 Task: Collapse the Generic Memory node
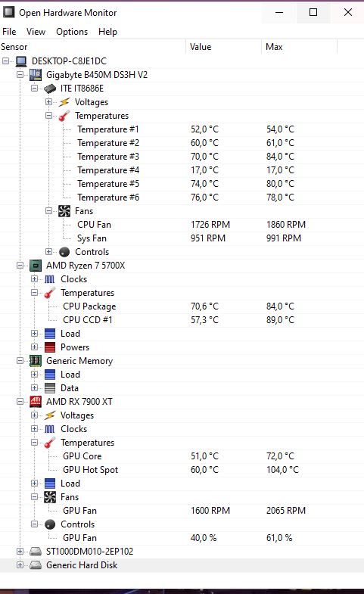(x=20, y=361)
